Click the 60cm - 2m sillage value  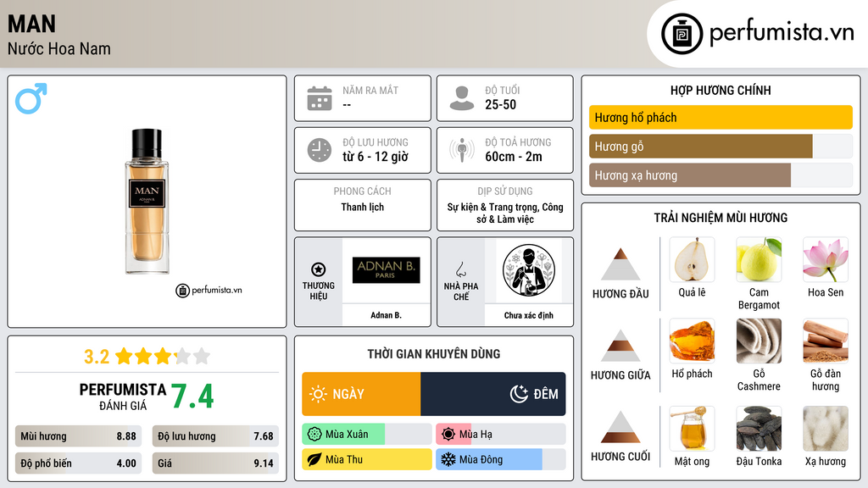pyautogui.click(x=514, y=157)
